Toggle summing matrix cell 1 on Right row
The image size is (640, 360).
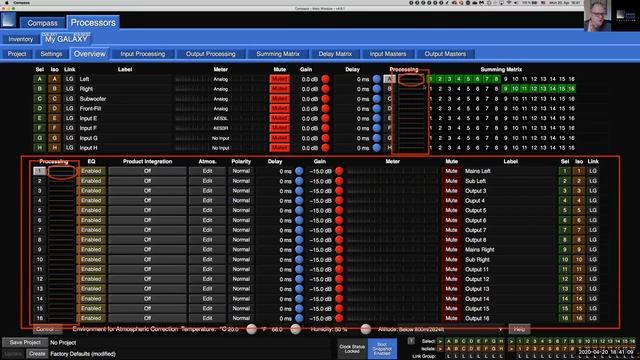click(x=431, y=89)
